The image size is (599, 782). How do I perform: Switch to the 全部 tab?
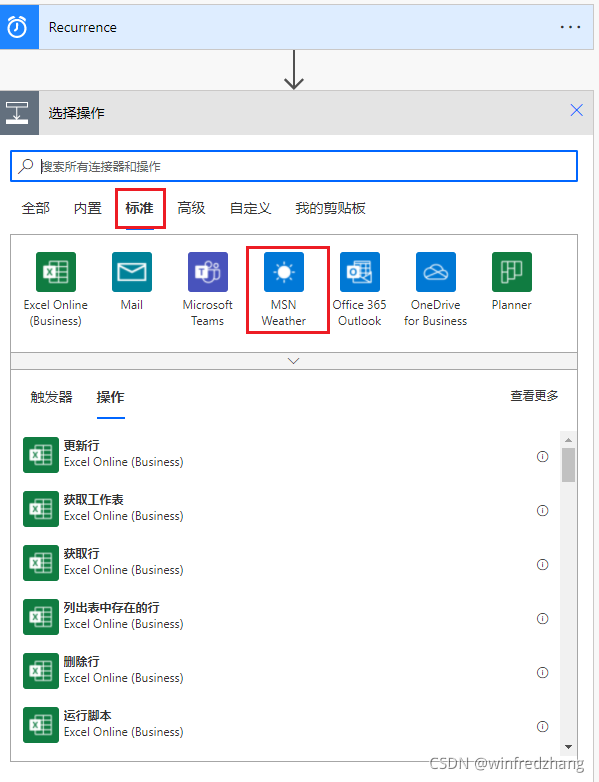tap(35, 208)
